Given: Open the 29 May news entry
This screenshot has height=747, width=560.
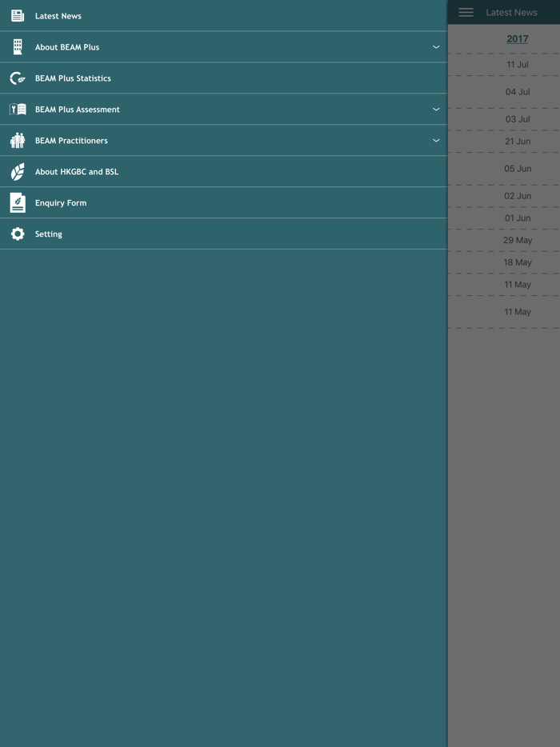Looking at the screenshot, I should tap(504, 240).
